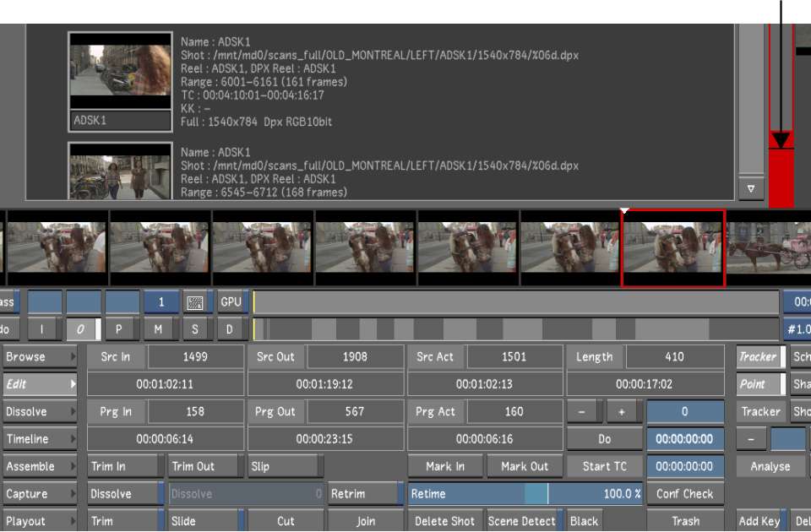Click the Tracker button below Point
Image resolution: width=811 pixels, height=532 pixels.
pos(760,411)
